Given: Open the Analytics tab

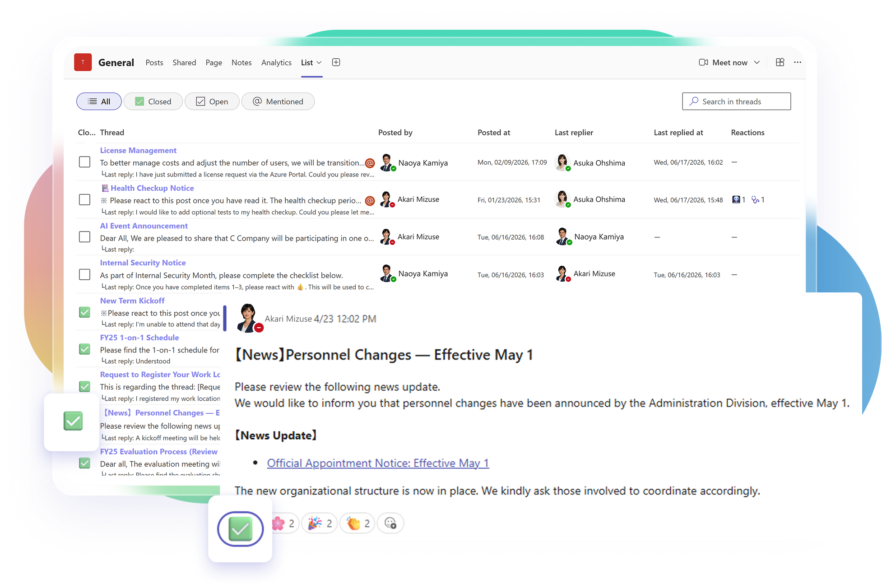Looking at the screenshot, I should [276, 63].
